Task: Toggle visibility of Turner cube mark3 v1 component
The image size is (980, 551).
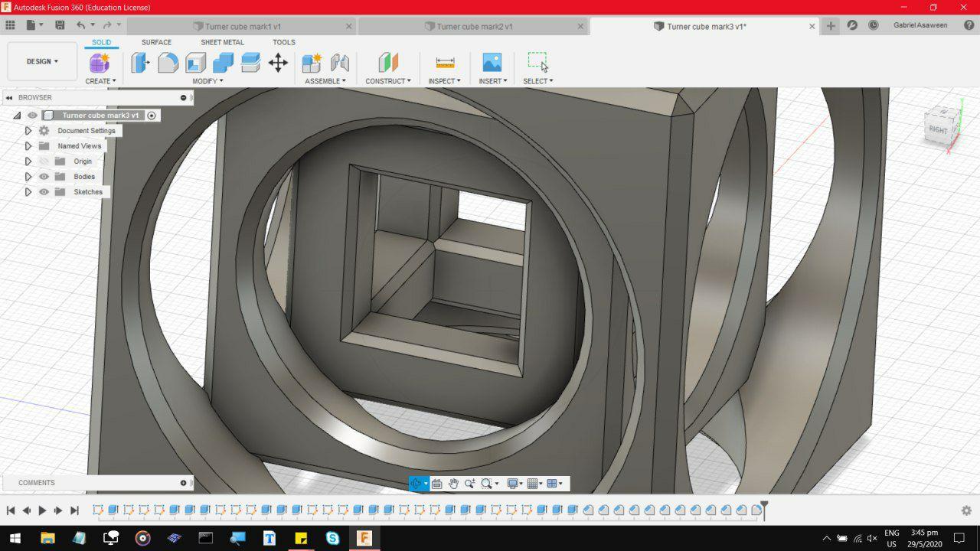Action: click(x=32, y=116)
